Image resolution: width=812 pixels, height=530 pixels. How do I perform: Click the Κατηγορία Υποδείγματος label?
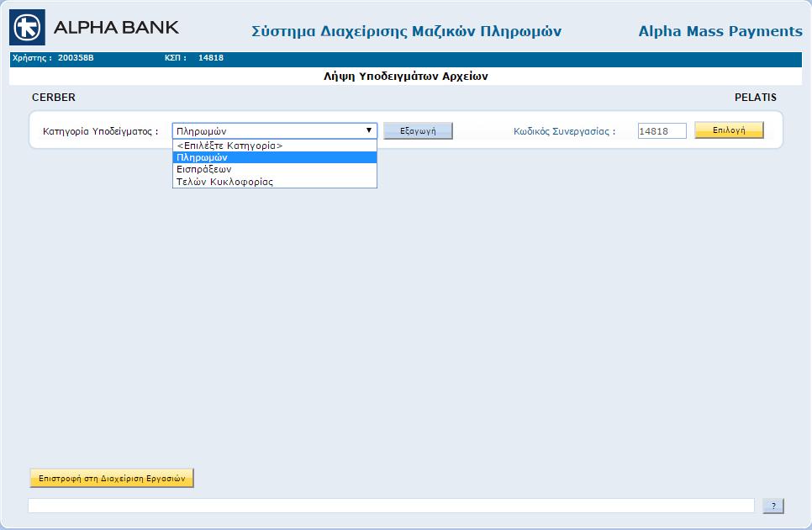point(101,131)
